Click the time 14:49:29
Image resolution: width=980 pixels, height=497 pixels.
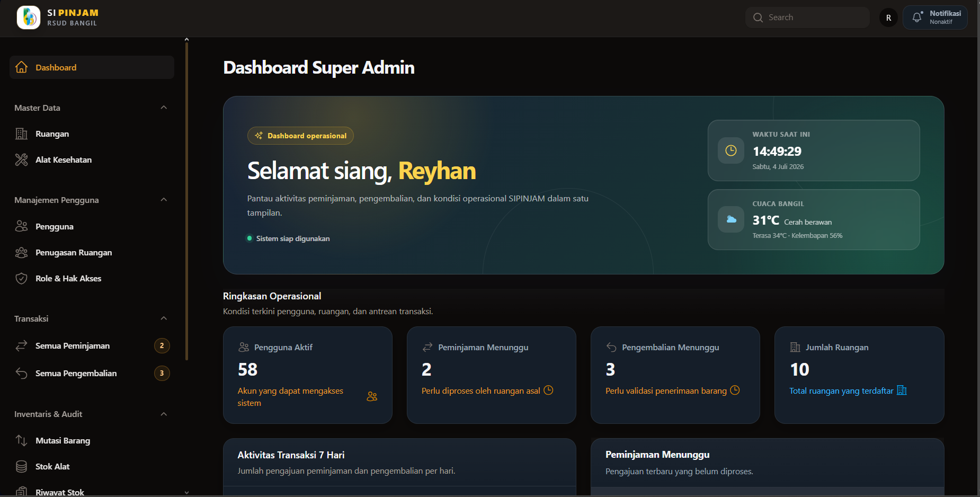click(777, 152)
